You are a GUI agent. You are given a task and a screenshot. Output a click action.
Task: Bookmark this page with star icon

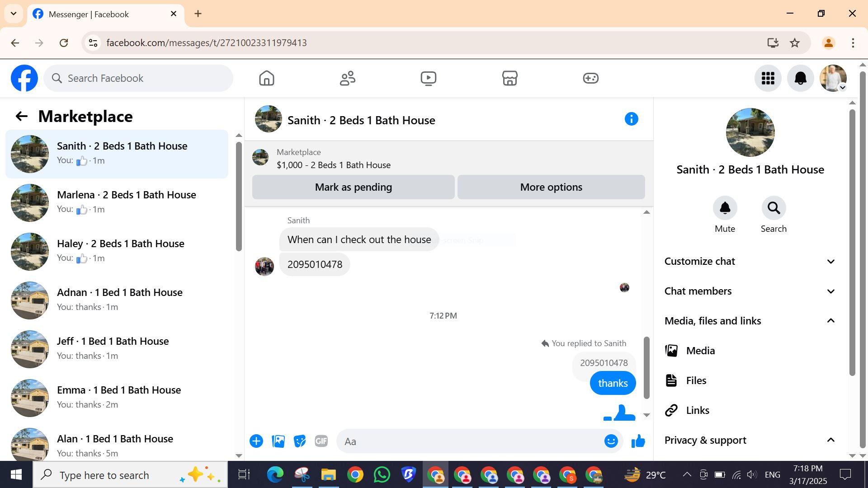click(795, 43)
